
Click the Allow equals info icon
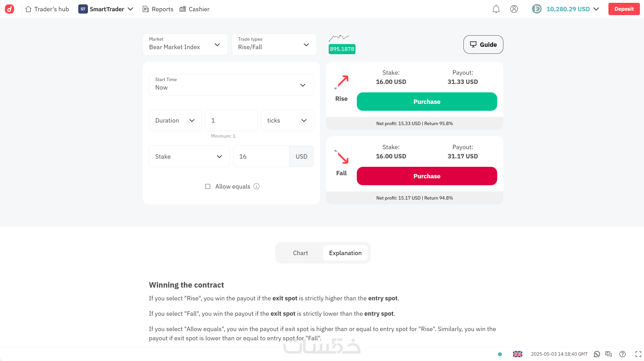(257, 186)
